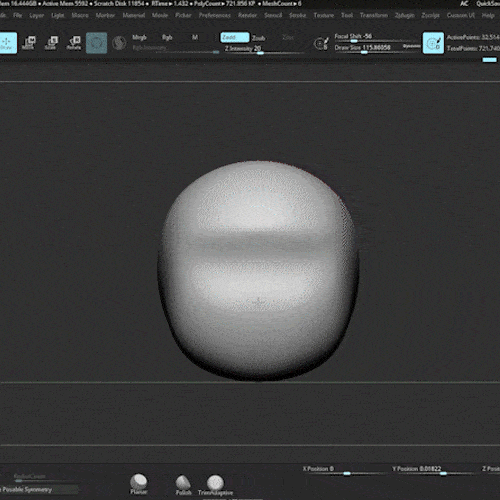Select the Polish brush icon

[x=183, y=485]
